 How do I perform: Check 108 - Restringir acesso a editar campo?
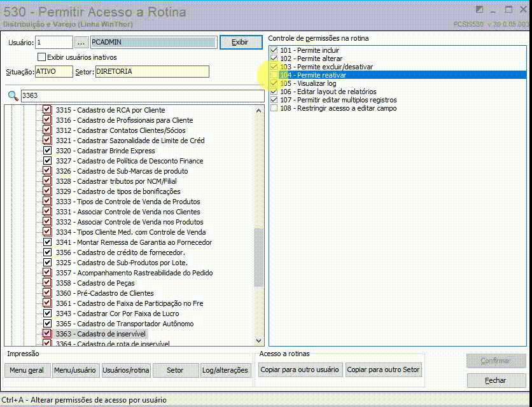coord(274,108)
